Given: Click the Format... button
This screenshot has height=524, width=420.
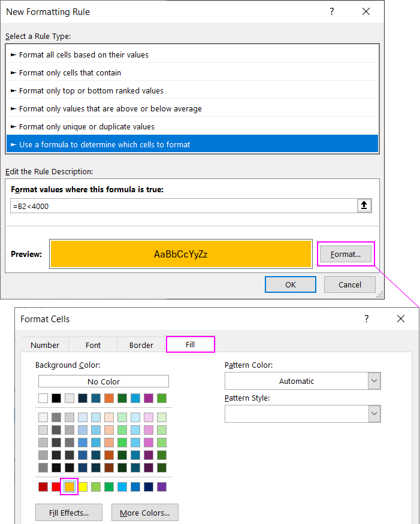Looking at the screenshot, I should coord(346,254).
